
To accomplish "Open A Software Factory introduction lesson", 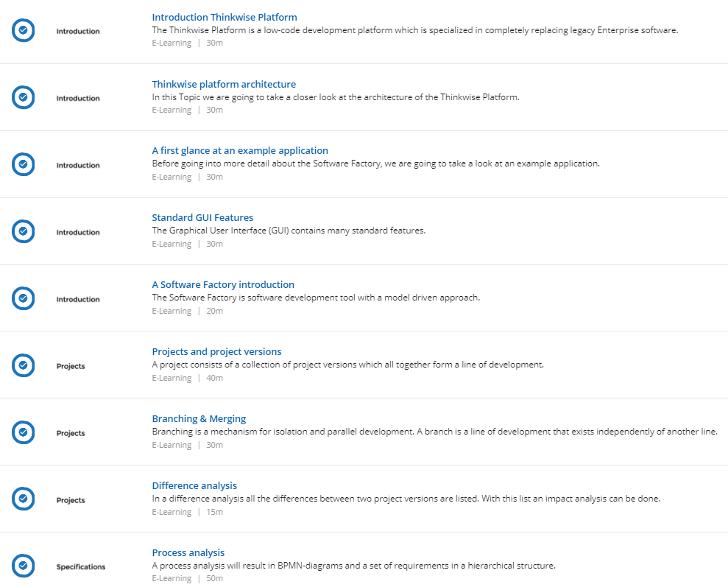I will [x=223, y=284].
